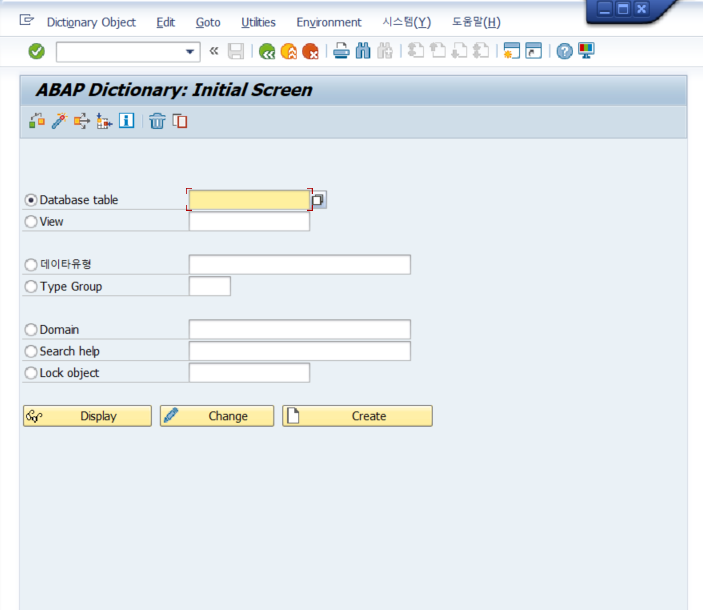
Task: Click the Next Page icon
Action: pyautogui.click(x=459, y=51)
